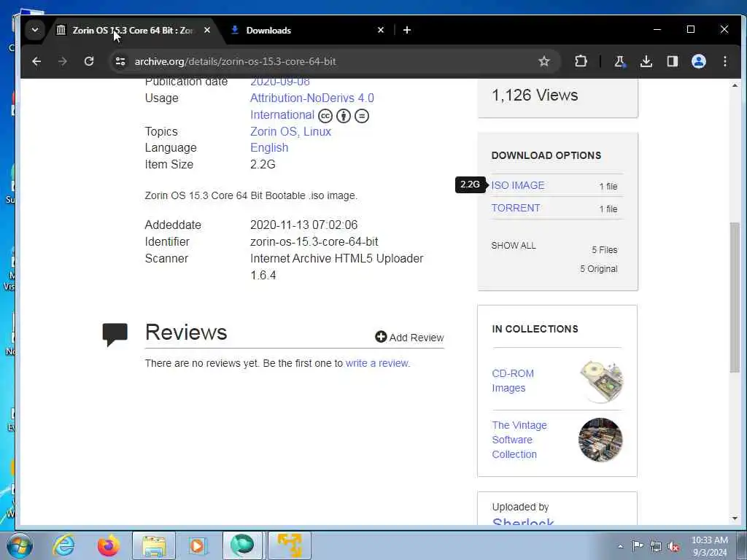Launch Firefox from the taskbar
This screenshot has width=747, height=560.
109,545
